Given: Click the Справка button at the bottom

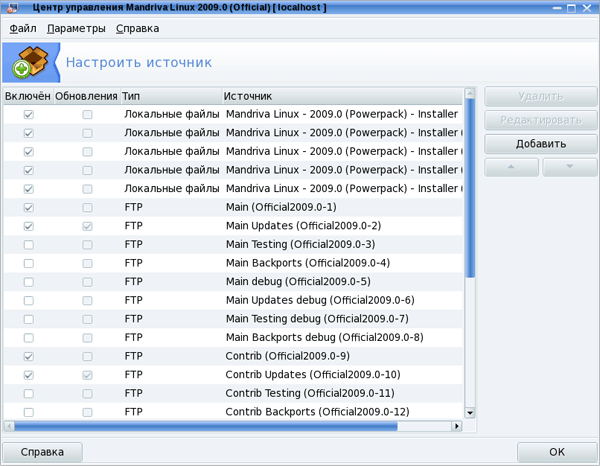Looking at the screenshot, I should (x=42, y=452).
